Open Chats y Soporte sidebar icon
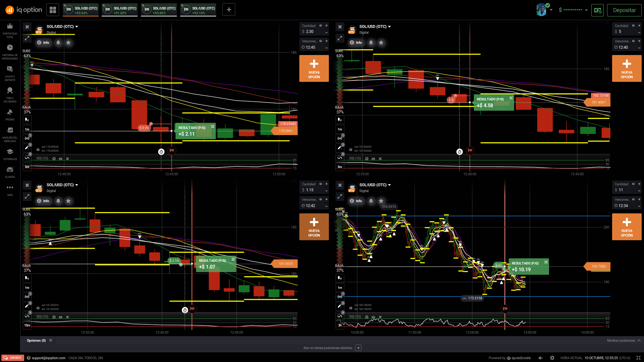The width and height of the screenshot is (644, 362). (10, 72)
